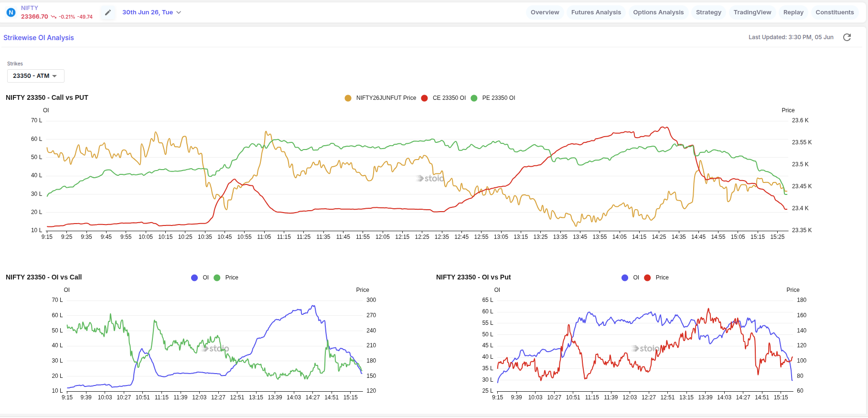868x418 pixels.
Task: Toggle NIFTY26JUNFUT Price series legend
Action: click(x=380, y=98)
